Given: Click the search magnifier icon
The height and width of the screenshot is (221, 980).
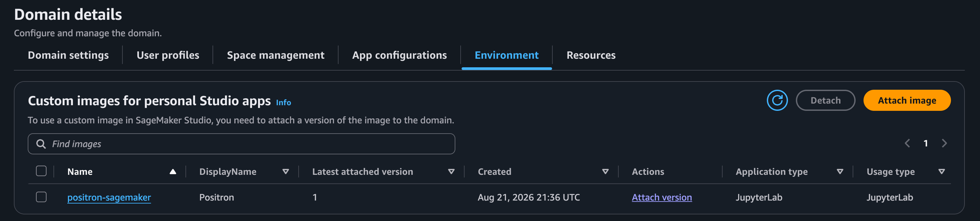Looking at the screenshot, I should (x=41, y=144).
